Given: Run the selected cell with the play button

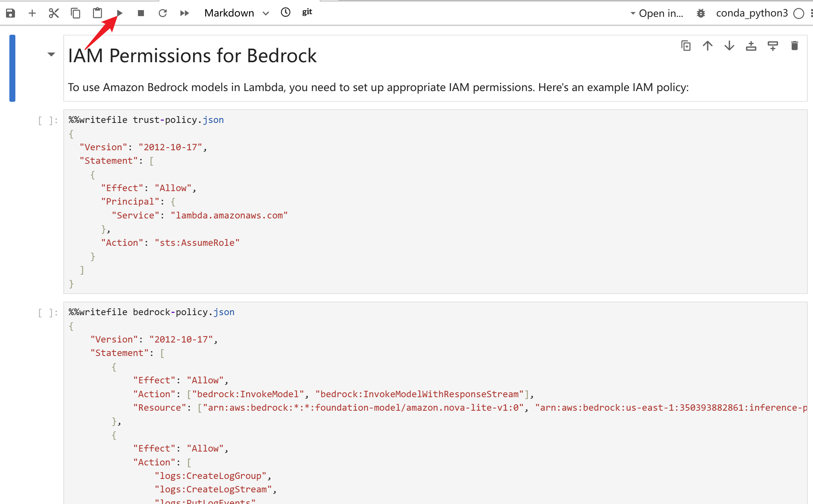Looking at the screenshot, I should click(x=120, y=13).
